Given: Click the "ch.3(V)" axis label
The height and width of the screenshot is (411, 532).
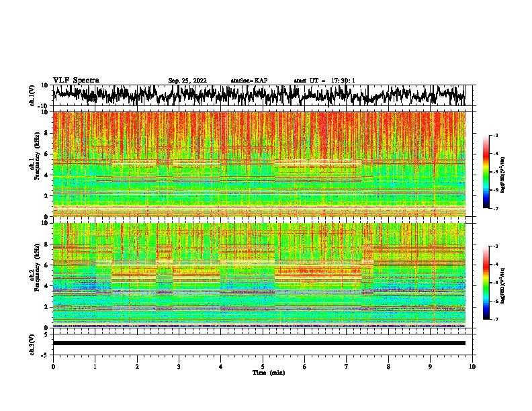Looking at the screenshot, I should pyautogui.click(x=32, y=345).
